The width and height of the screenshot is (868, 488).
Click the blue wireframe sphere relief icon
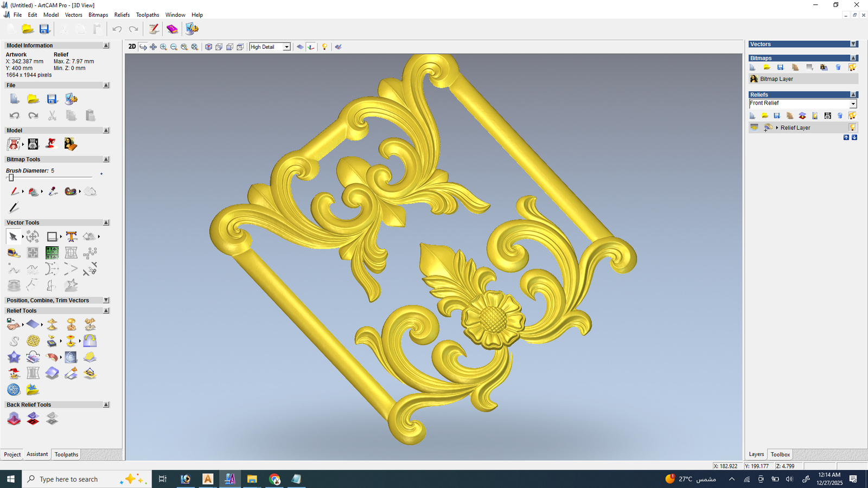pos(14,389)
